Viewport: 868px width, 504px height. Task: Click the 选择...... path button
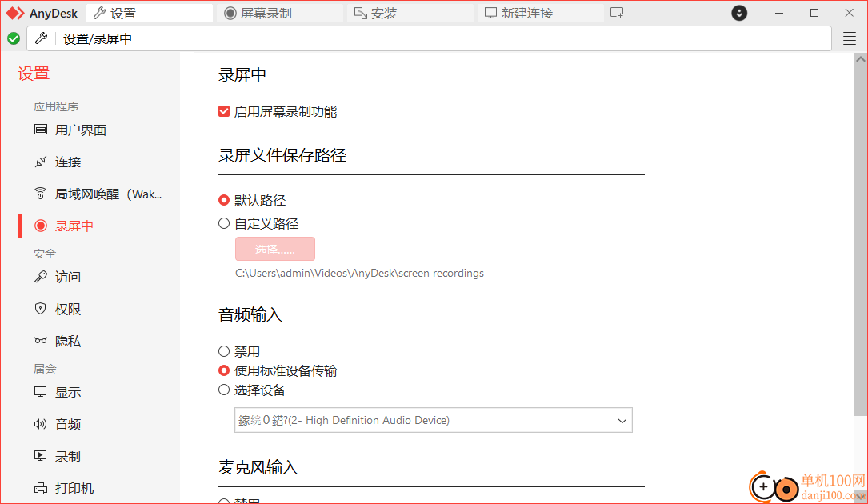tap(275, 249)
